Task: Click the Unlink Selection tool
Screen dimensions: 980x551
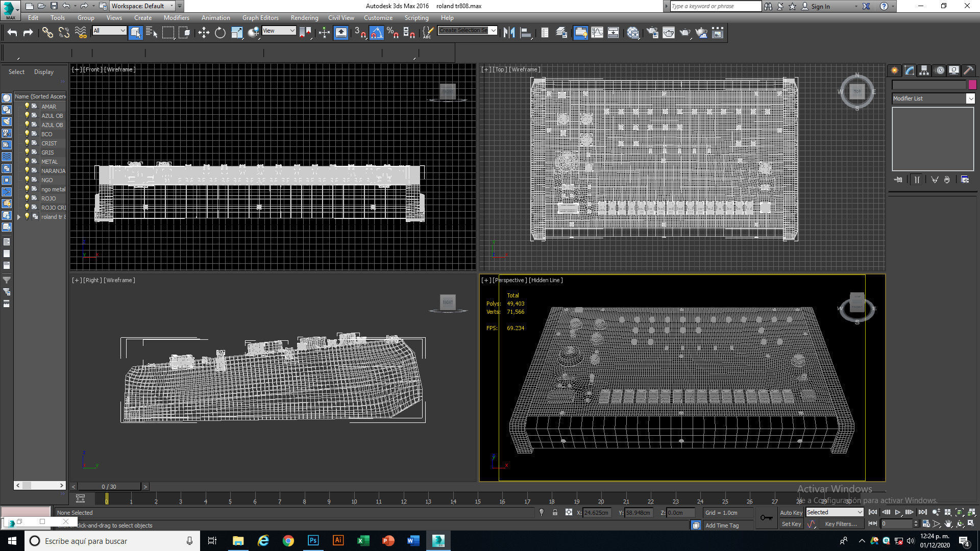Action: 64,33
